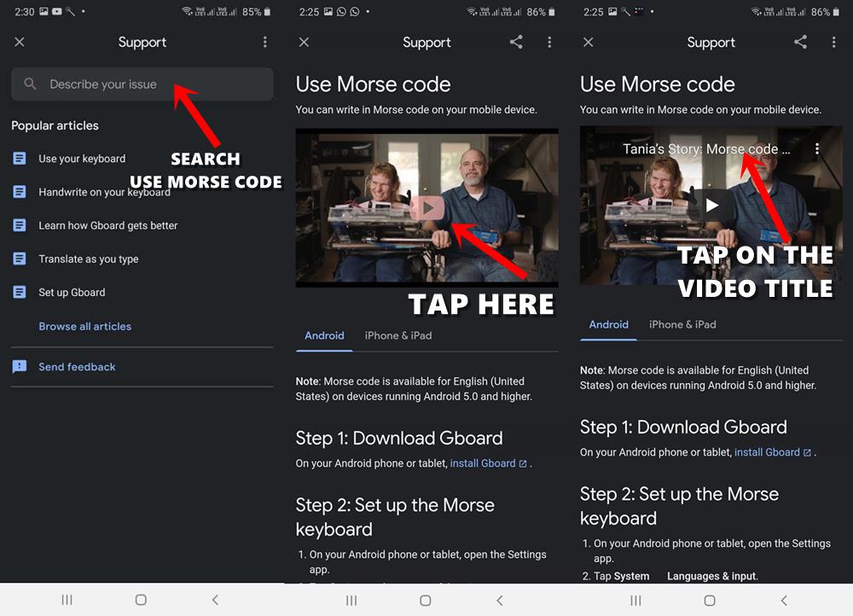Open Translate as you type article

point(88,259)
